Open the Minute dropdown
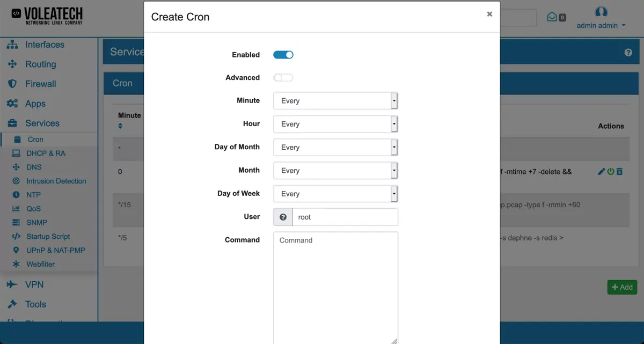 click(335, 101)
